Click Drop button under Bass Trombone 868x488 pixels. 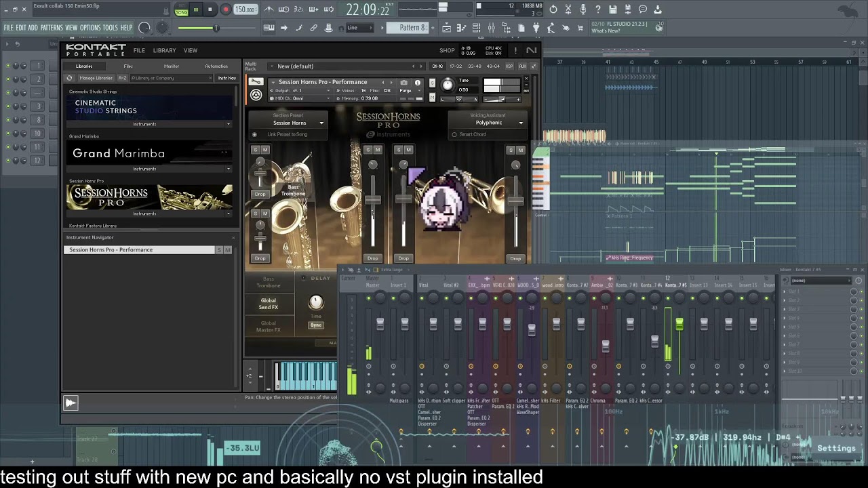click(260, 195)
